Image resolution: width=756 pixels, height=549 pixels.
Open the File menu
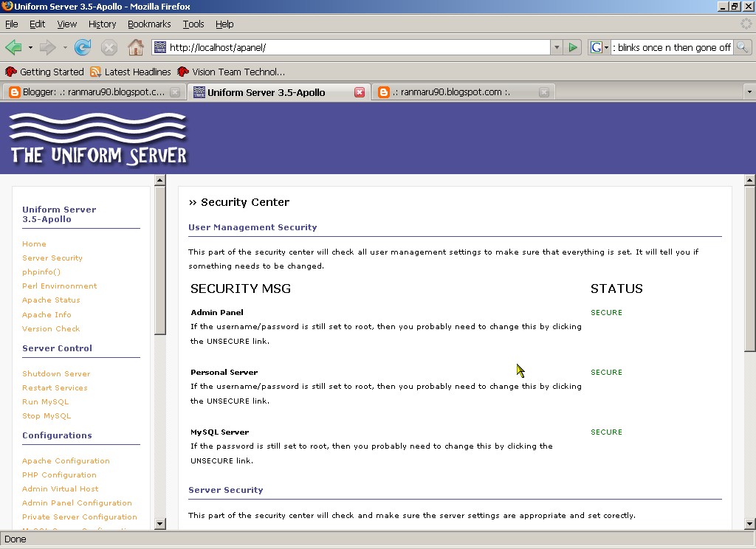[12, 24]
